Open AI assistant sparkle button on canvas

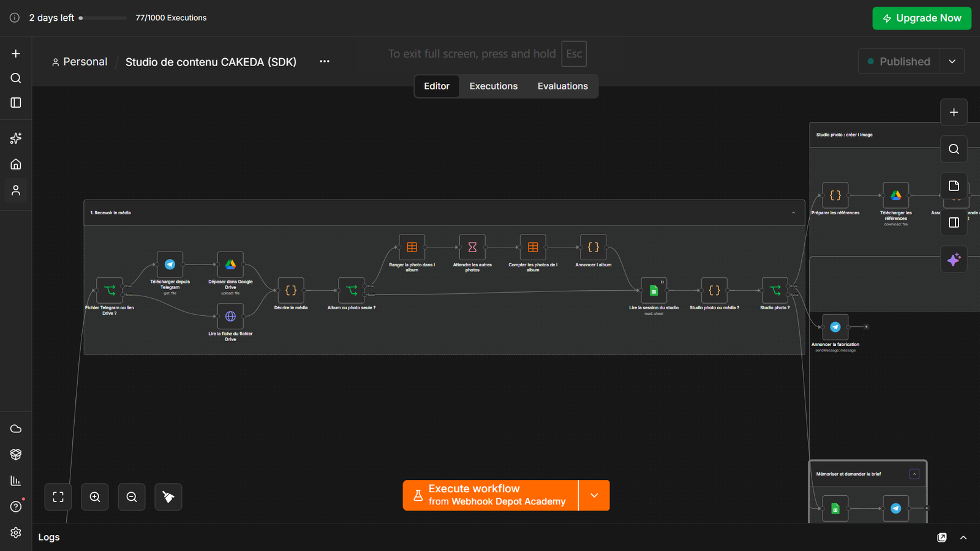954,260
